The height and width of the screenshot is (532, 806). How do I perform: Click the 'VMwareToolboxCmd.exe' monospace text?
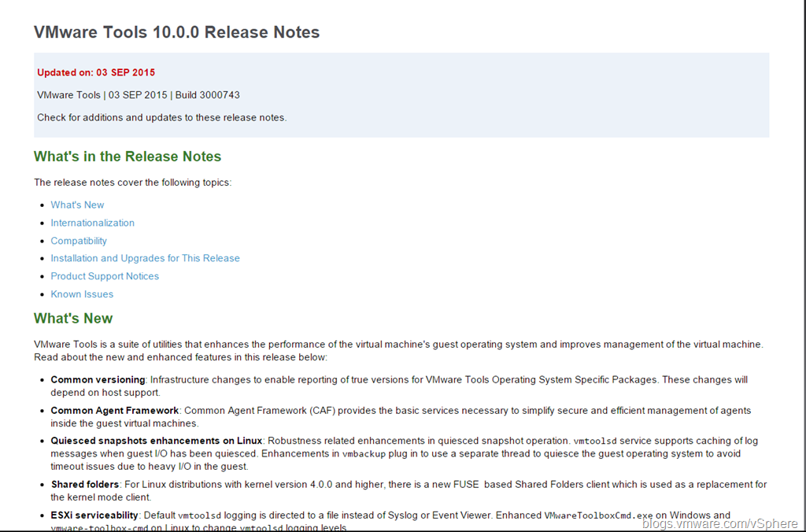[x=598, y=515]
